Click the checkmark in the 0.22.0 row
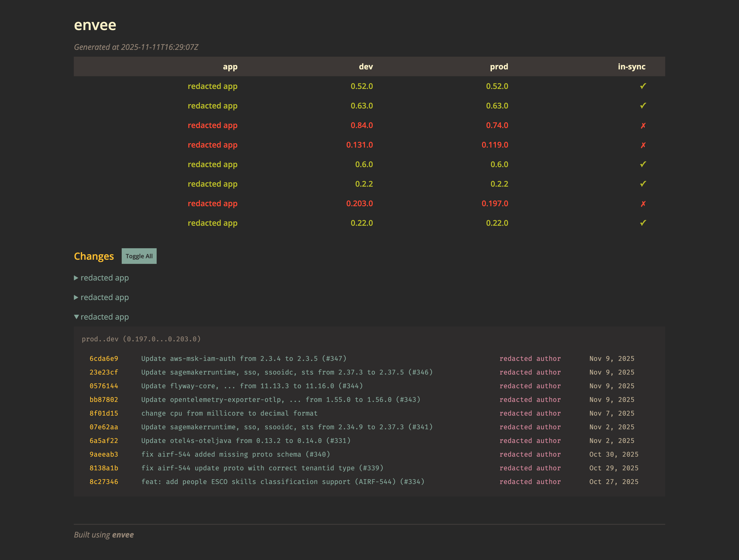This screenshot has width=739, height=560. (x=643, y=223)
